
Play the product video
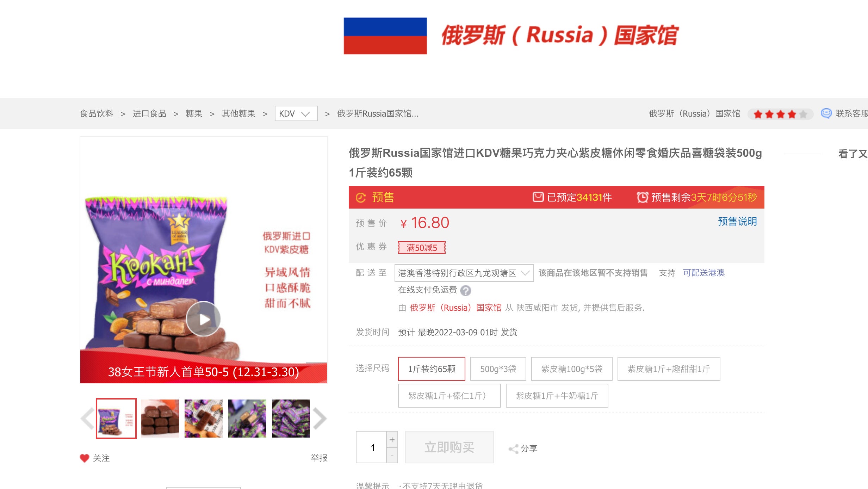[204, 319]
